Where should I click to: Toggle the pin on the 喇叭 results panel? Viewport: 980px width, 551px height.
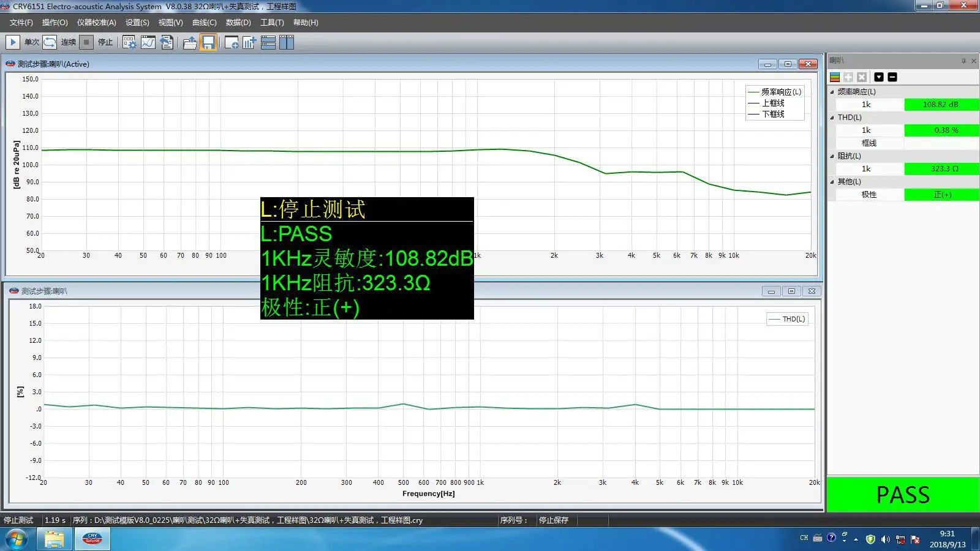tap(963, 61)
